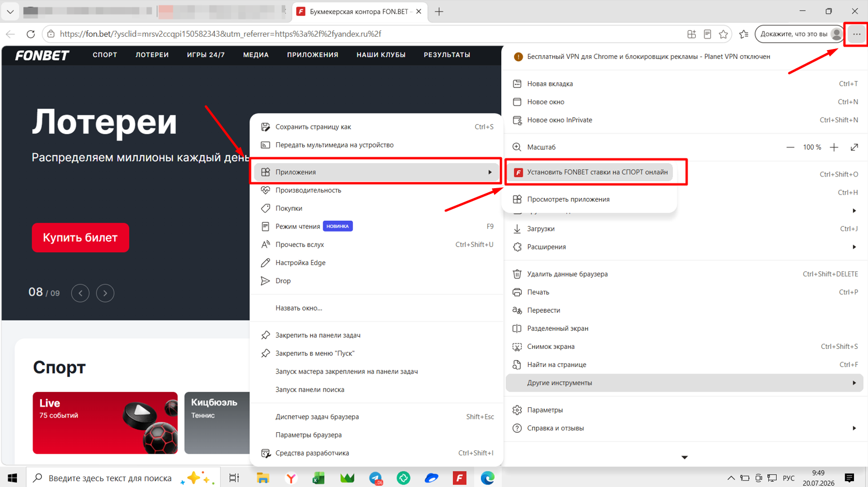868x487 pixels.
Task: Open the 'ЛОТЕРЕИ' site nav item
Action: click(152, 55)
